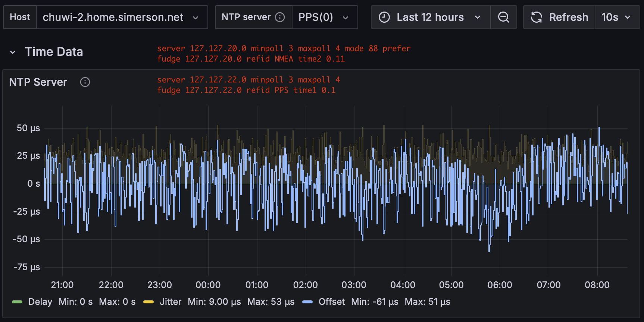Click the circular arrows refresh icon
The width and height of the screenshot is (644, 322).
coord(537,17)
